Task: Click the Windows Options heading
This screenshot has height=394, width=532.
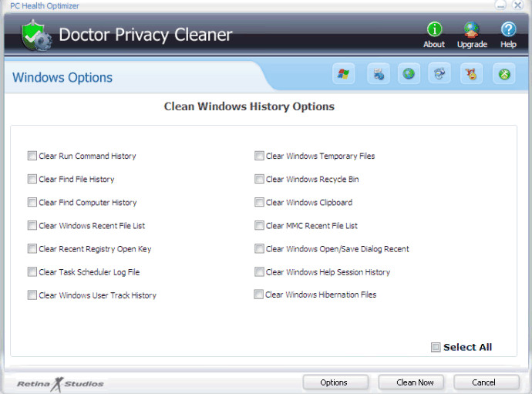Action: pyautogui.click(x=62, y=77)
